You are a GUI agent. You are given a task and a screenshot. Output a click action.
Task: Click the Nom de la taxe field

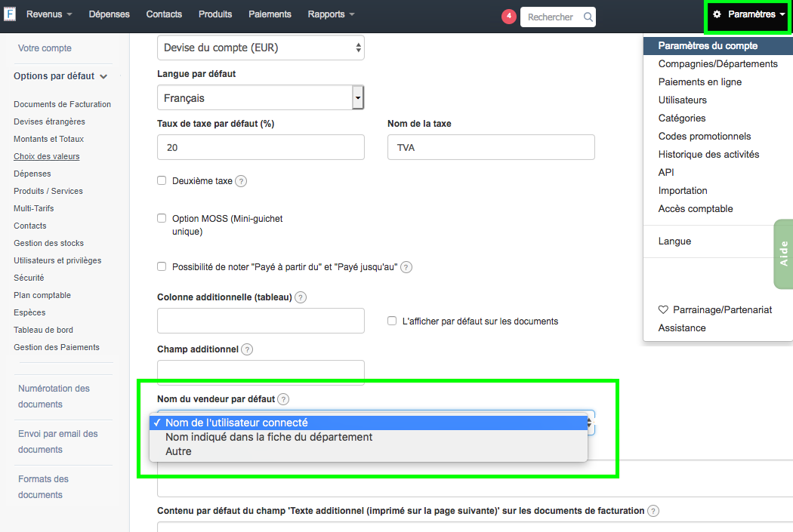[491, 147]
